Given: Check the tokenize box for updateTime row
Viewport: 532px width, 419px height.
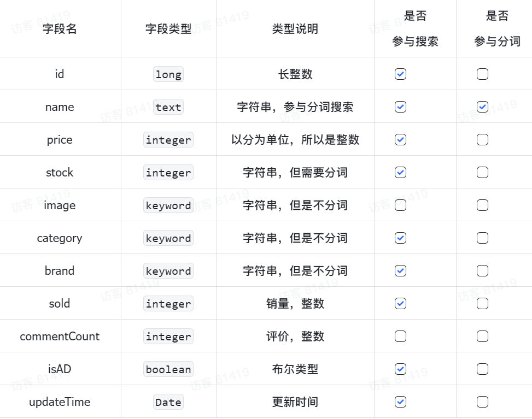Looking at the screenshot, I should (x=482, y=402).
